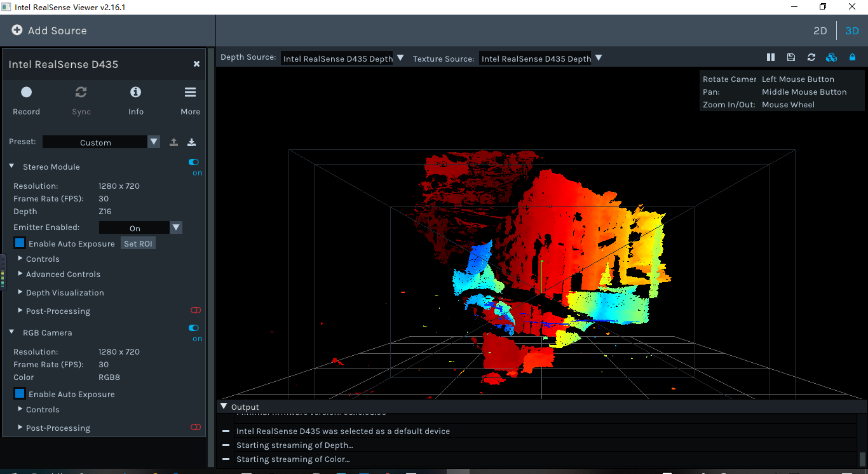Screen dimensions: 868x474
Task: Click the RGB Camera Resolution value 1280 x 720
Action: [x=119, y=352]
